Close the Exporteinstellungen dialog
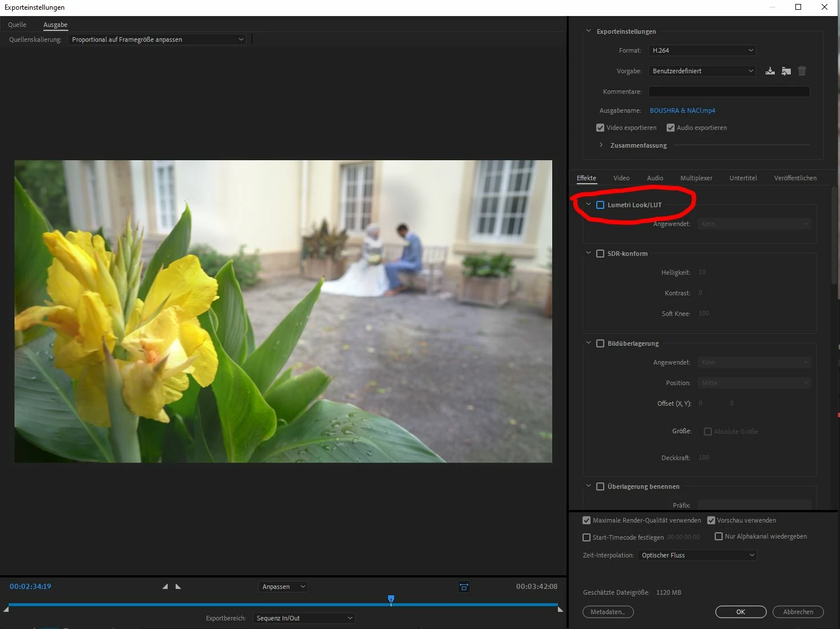Screen dimensions: 840x629 click(x=825, y=7)
